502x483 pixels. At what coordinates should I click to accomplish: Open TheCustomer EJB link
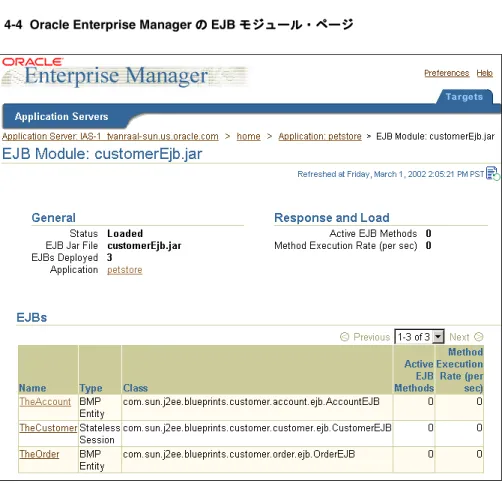[x=48, y=428]
